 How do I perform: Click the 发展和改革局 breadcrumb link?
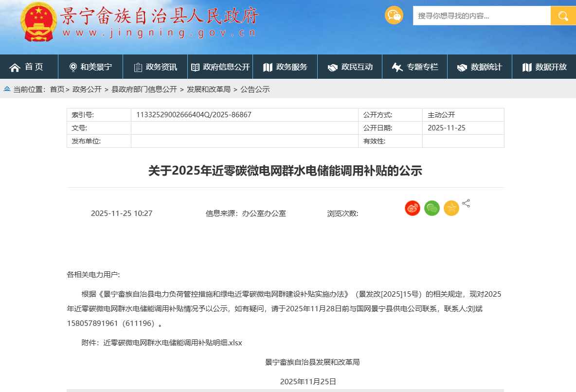(x=209, y=89)
